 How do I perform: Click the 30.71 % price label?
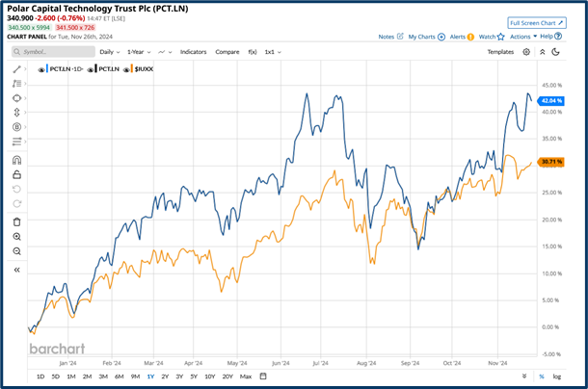(550, 162)
